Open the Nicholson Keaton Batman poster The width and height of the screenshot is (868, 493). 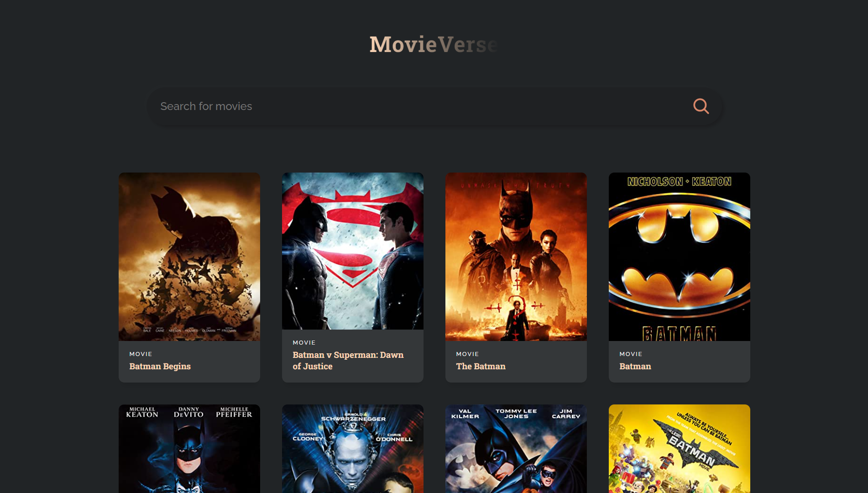[680, 257]
